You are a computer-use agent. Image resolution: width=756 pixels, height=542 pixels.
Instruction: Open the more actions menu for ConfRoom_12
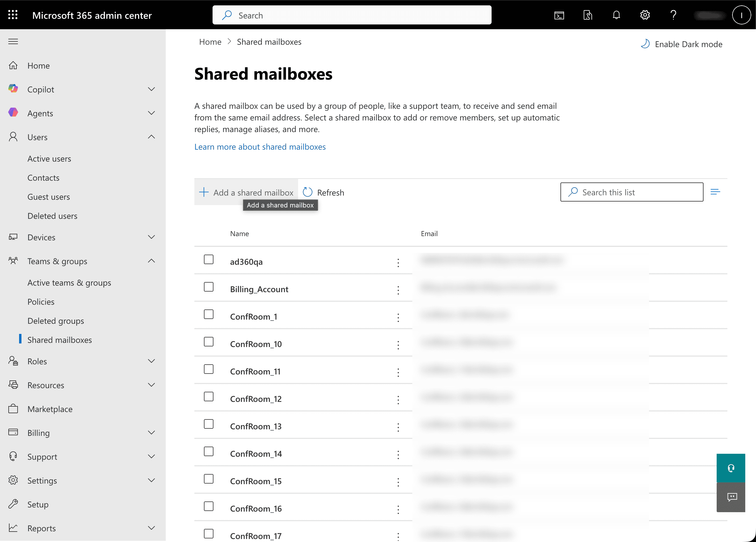pos(398,400)
